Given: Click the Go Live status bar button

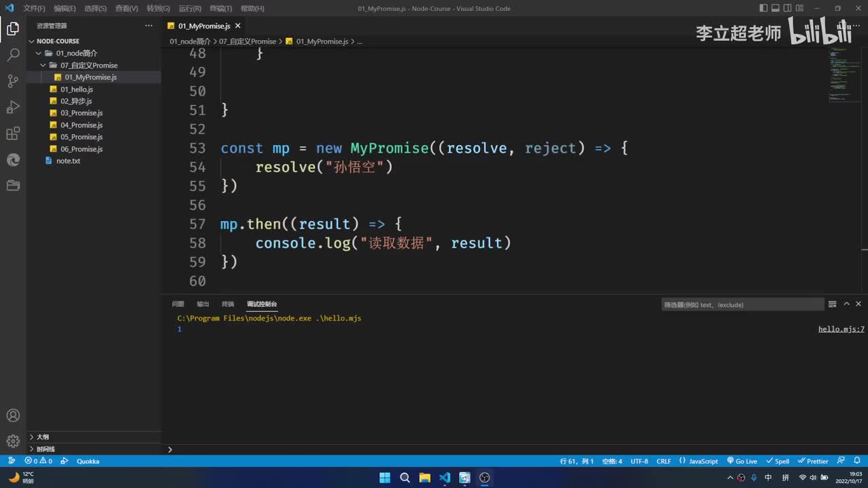Looking at the screenshot, I should pyautogui.click(x=742, y=461).
